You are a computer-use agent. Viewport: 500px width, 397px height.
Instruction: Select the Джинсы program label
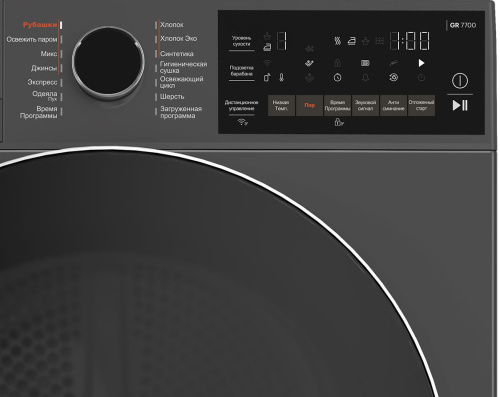click(x=44, y=68)
